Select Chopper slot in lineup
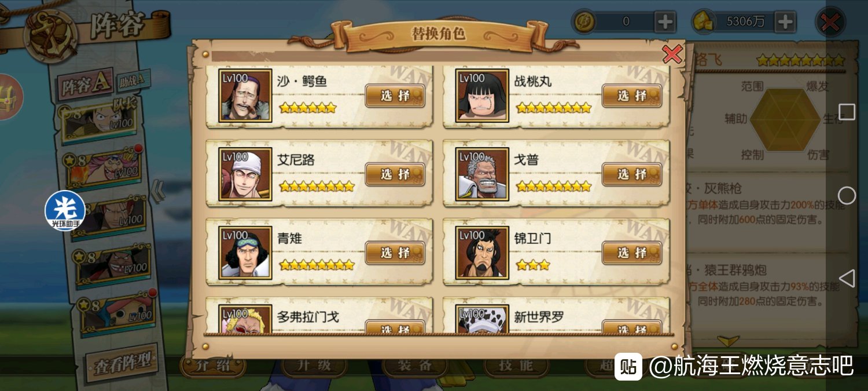The width and height of the screenshot is (868, 391). 117,315
